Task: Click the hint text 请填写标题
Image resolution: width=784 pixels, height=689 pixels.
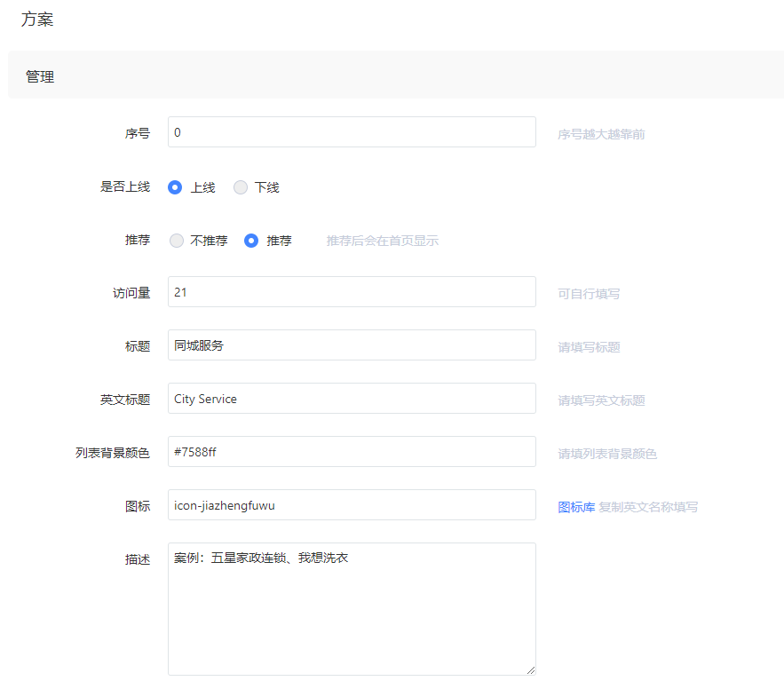Action: (589, 347)
